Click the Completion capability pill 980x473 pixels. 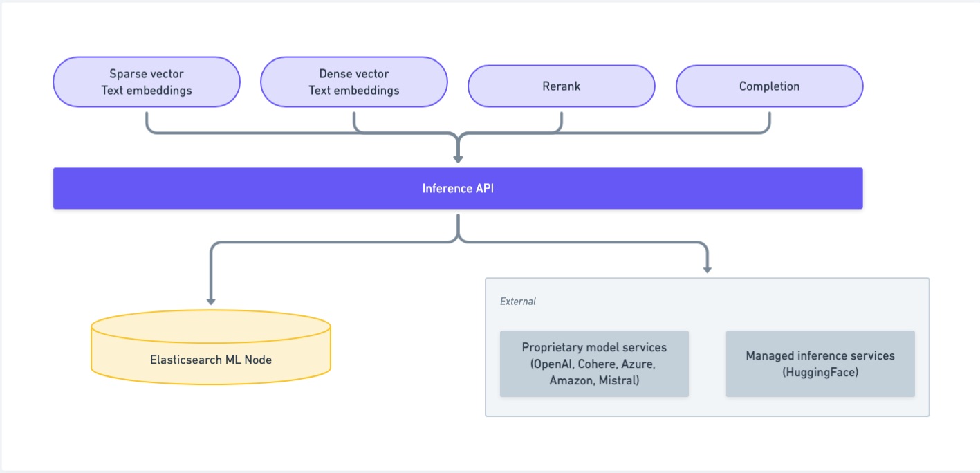(769, 86)
